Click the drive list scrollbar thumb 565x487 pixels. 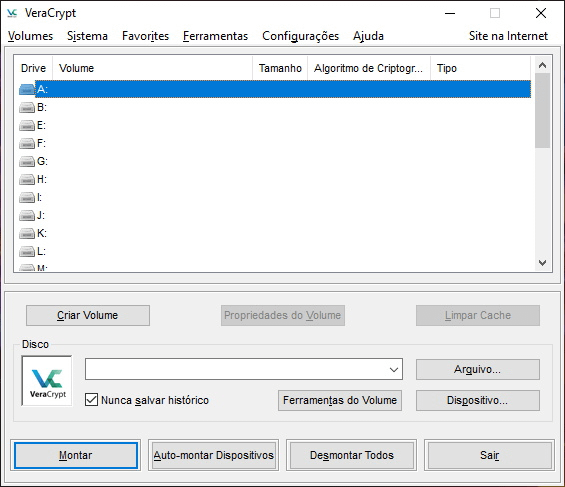(x=542, y=110)
